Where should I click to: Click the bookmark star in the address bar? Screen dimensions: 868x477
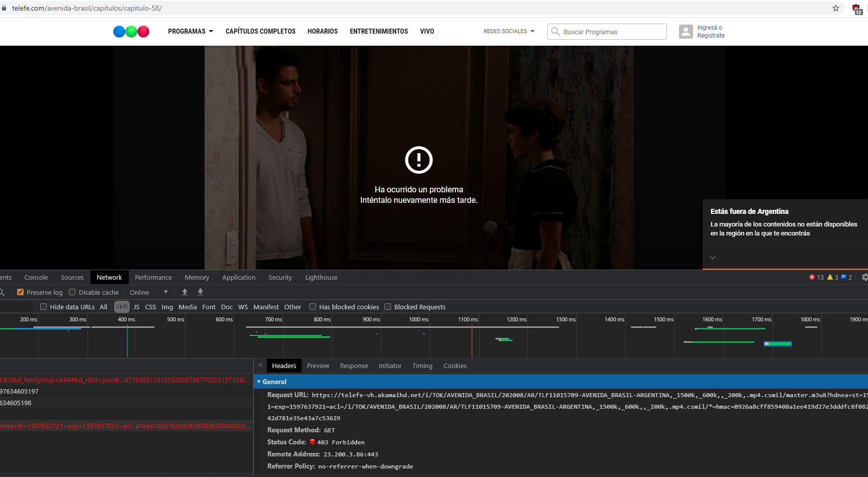click(835, 8)
